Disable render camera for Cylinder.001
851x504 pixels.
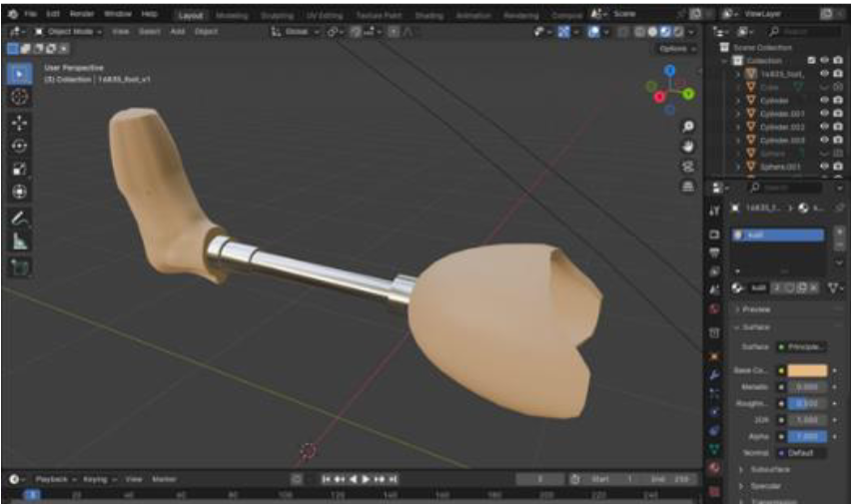(838, 114)
